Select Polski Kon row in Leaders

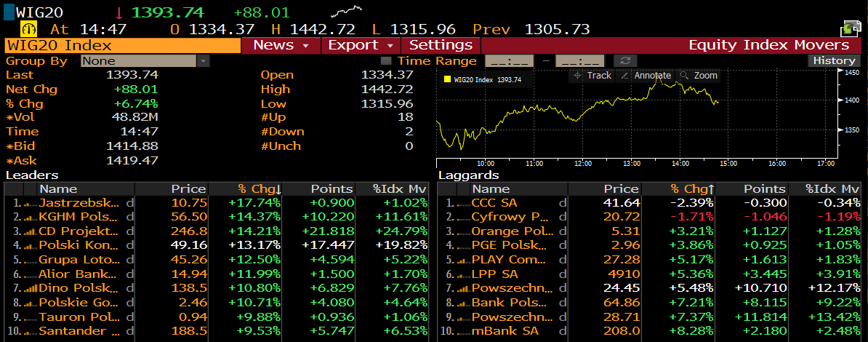click(x=217, y=245)
